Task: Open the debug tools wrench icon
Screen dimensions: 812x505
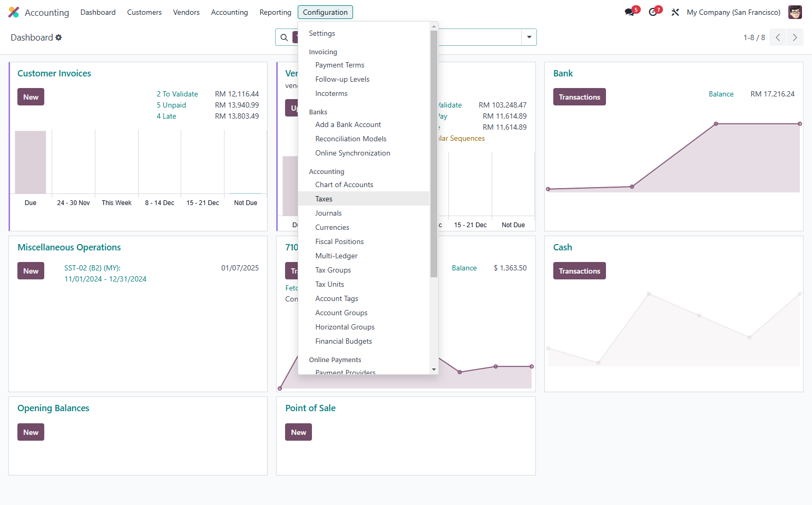Action: pos(675,12)
